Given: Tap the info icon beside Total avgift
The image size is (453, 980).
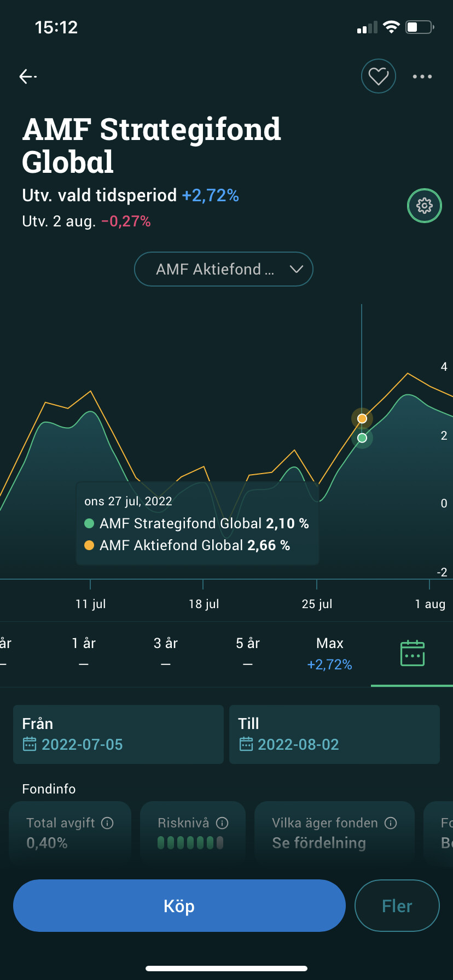Looking at the screenshot, I should tap(108, 823).
